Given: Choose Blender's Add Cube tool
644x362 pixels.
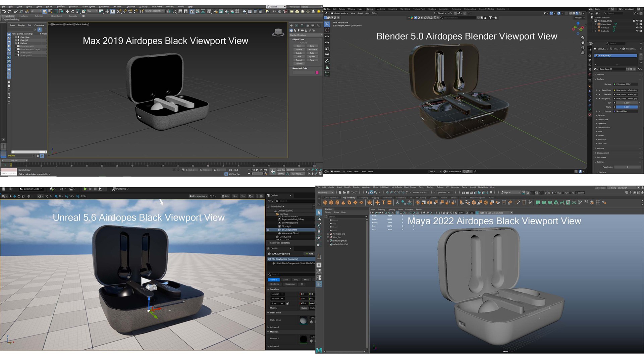Looking at the screenshot, I should pyautogui.click(x=327, y=73).
